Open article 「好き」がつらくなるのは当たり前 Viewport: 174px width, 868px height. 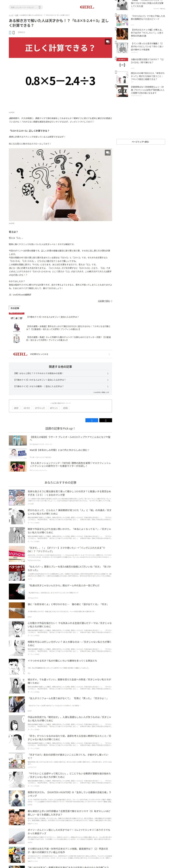point(69,738)
